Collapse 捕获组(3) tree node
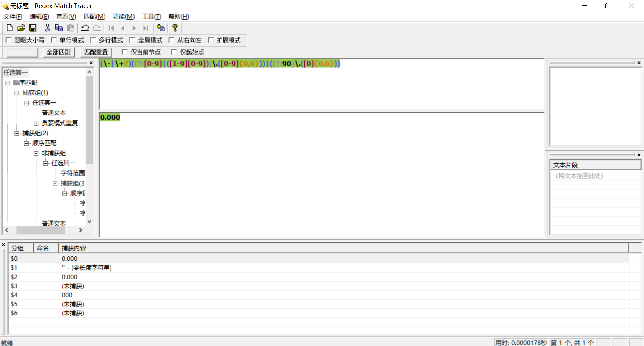Viewport: 644px width, 346px height. coord(55,183)
